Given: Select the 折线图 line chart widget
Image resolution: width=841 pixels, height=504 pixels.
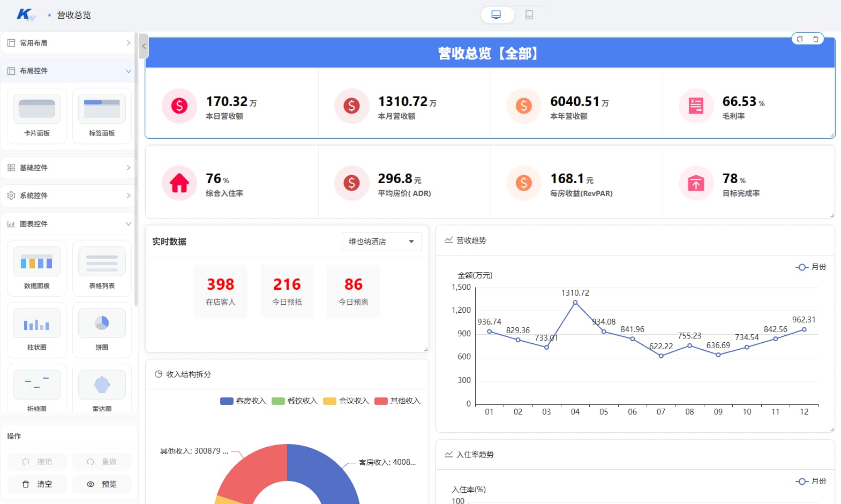Looking at the screenshot, I should (x=37, y=388).
